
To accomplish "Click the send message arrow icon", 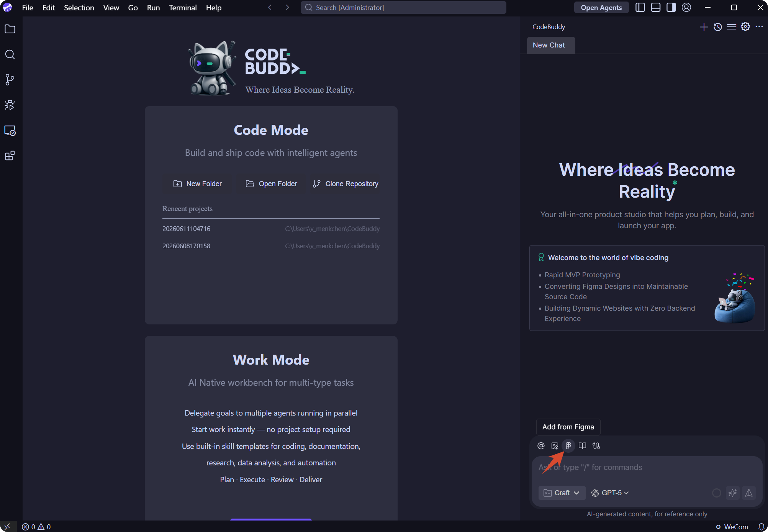I will 749,493.
